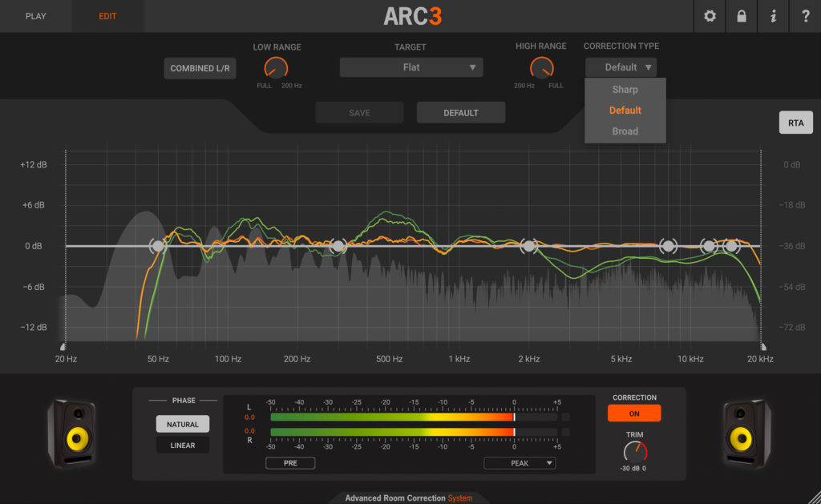Switch to the PLAY tab
821x504 pixels.
35,16
